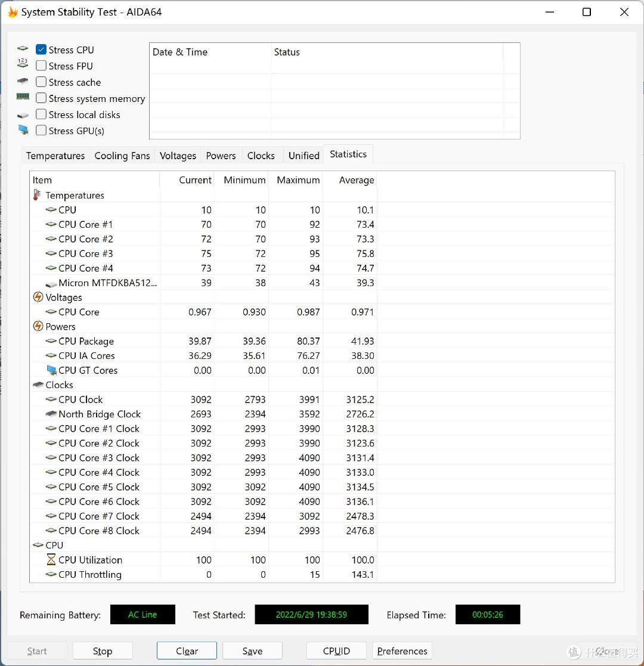Click the disk icon beside Stress local disks
This screenshot has width=644, height=666.
click(23, 114)
